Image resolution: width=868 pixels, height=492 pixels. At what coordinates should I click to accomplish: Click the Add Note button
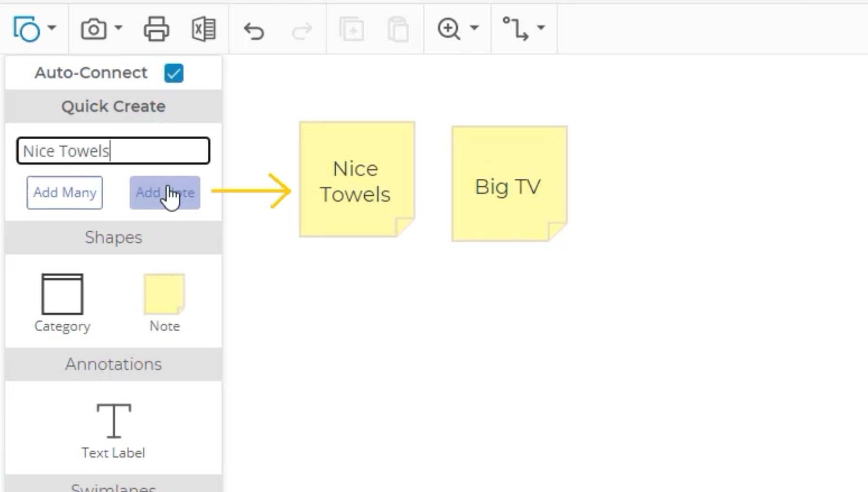165,192
